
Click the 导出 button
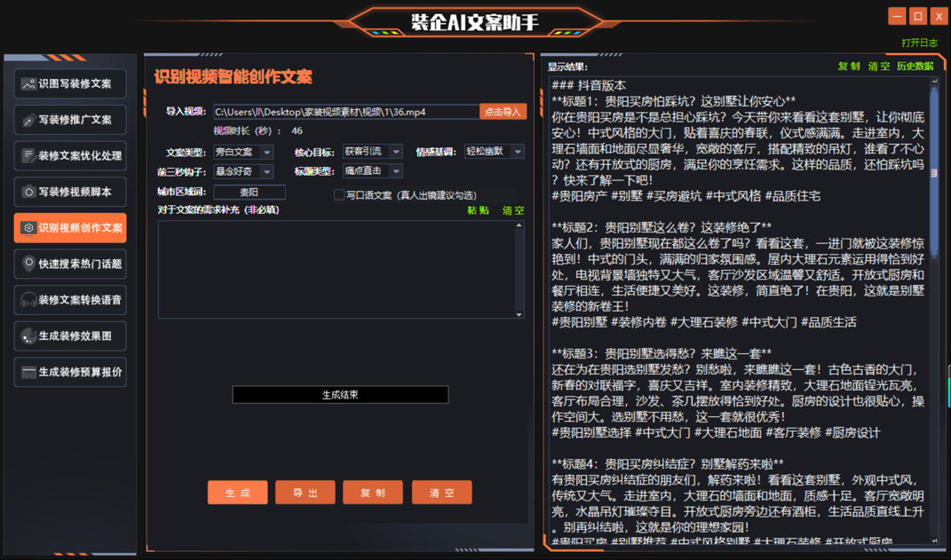click(305, 493)
